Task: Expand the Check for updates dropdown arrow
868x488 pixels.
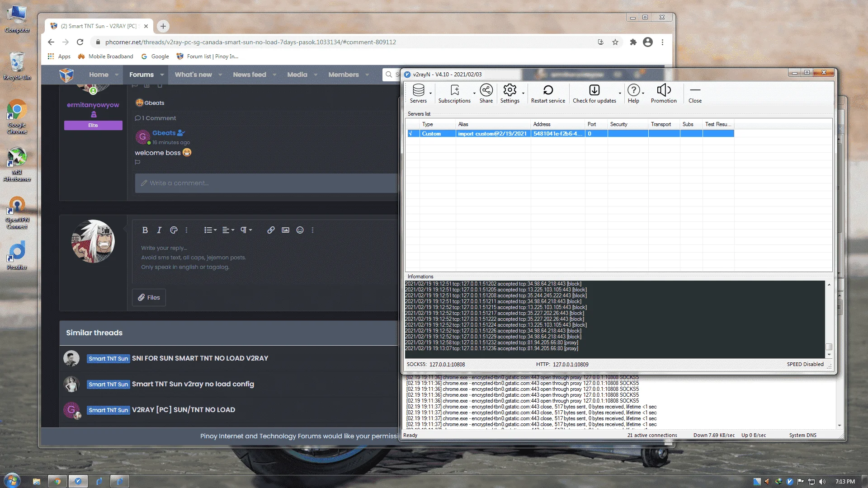Action: pyautogui.click(x=620, y=94)
